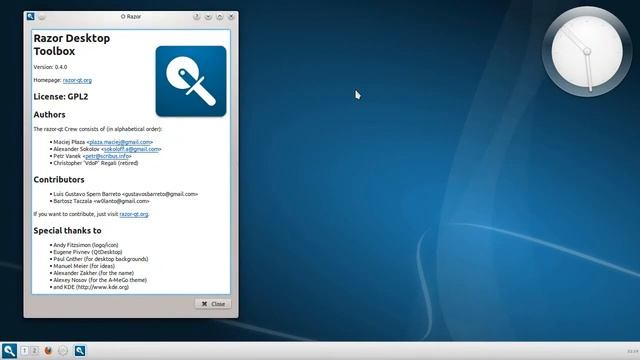Click 'Christopher VdoP Regali (retired)' entry
The height and width of the screenshot is (360, 640).
(x=96, y=163)
